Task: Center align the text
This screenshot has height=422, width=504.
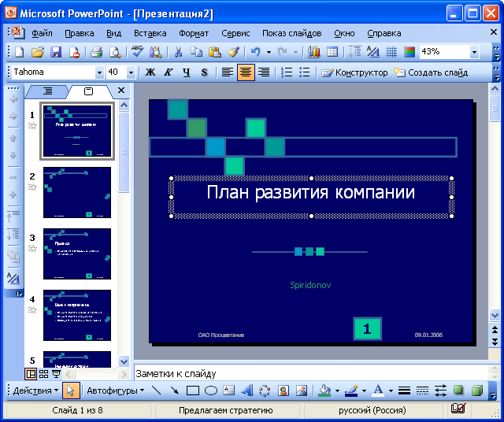Action: tap(246, 72)
